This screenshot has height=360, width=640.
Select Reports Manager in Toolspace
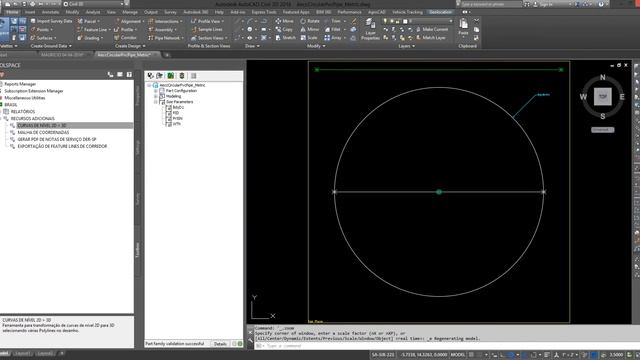[x=20, y=84]
